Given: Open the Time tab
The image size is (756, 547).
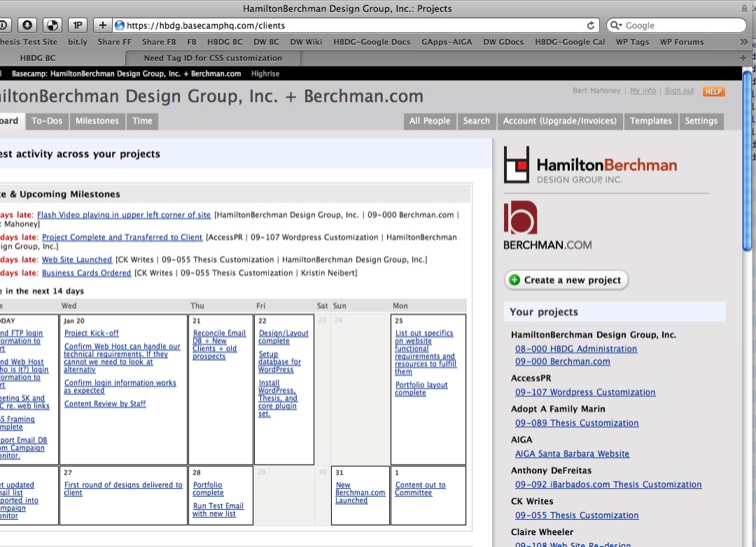Looking at the screenshot, I should click(142, 121).
